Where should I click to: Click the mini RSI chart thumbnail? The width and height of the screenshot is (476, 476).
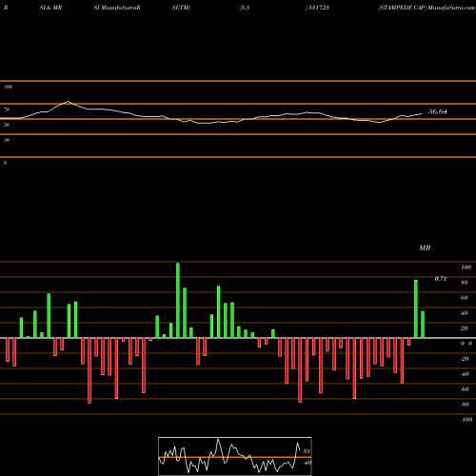pos(235,456)
